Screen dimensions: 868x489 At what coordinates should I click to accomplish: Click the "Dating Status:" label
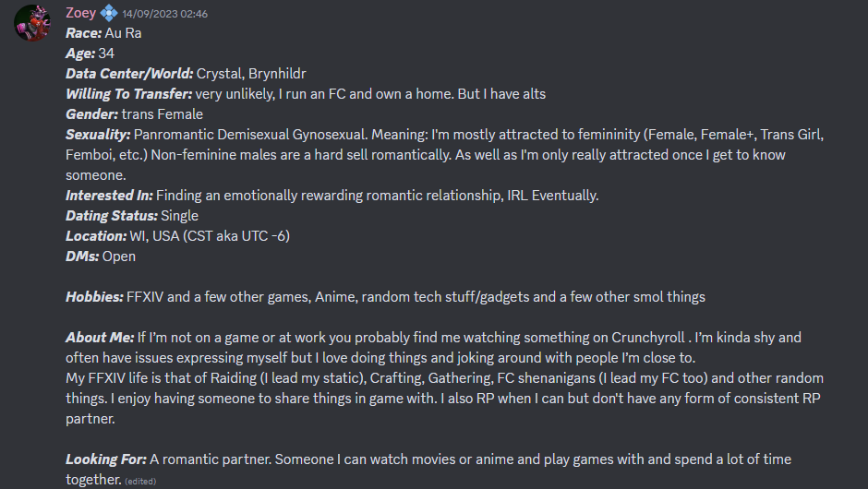pyautogui.click(x=111, y=216)
